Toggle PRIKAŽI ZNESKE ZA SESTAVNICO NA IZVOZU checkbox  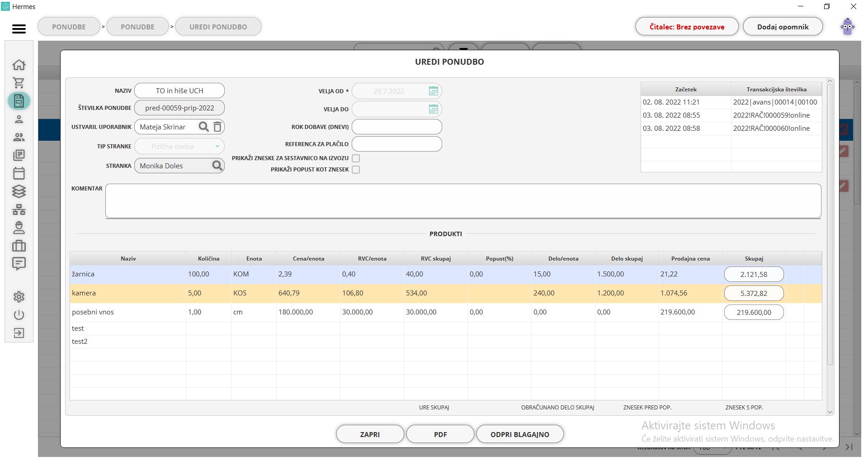[356, 158]
